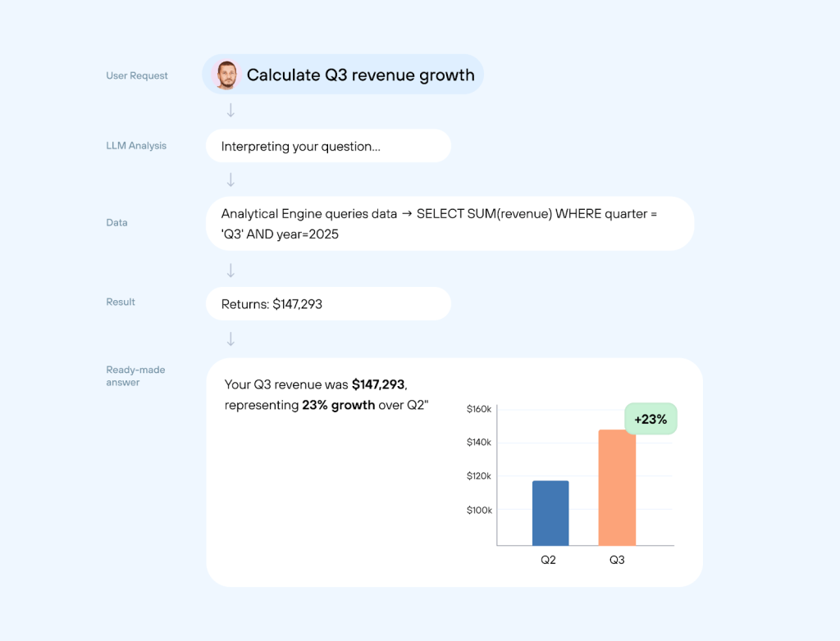
Task: Select the Result step label
Action: click(121, 302)
